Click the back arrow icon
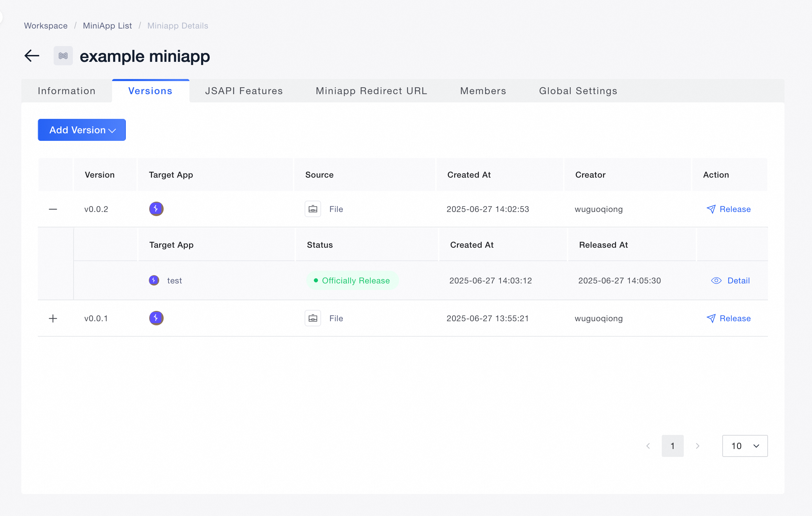Image resolution: width=812 pixels, height=516 pixels. tap(32, 56)
